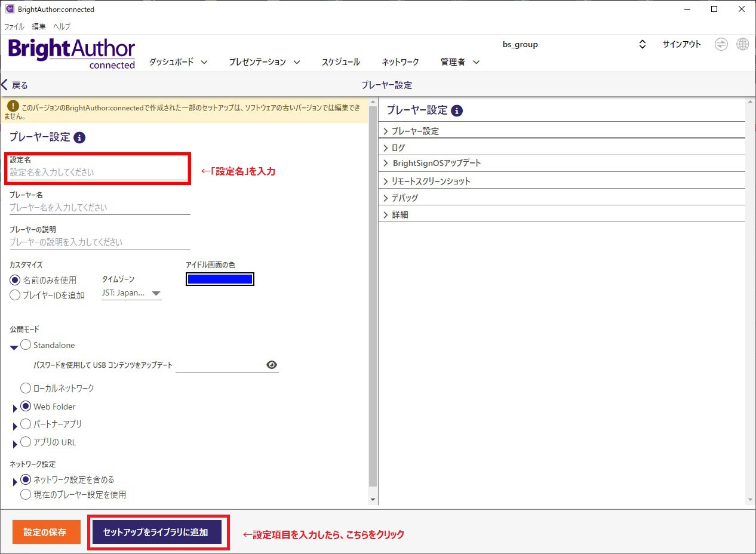The height and width of the screenshot is (554, 756).
Task: Open the 編集 menu
Action: tap(39, 26)
